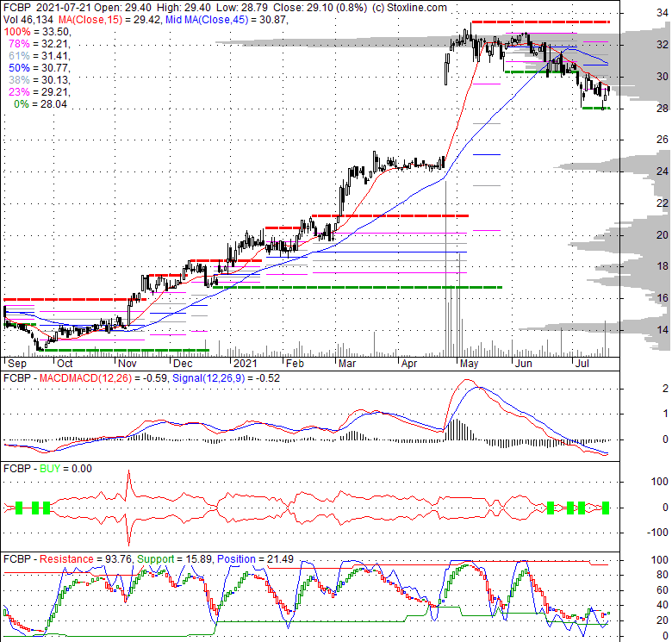
Task: Click the 'Position = 21.49' label
Action: click(255, 559)
